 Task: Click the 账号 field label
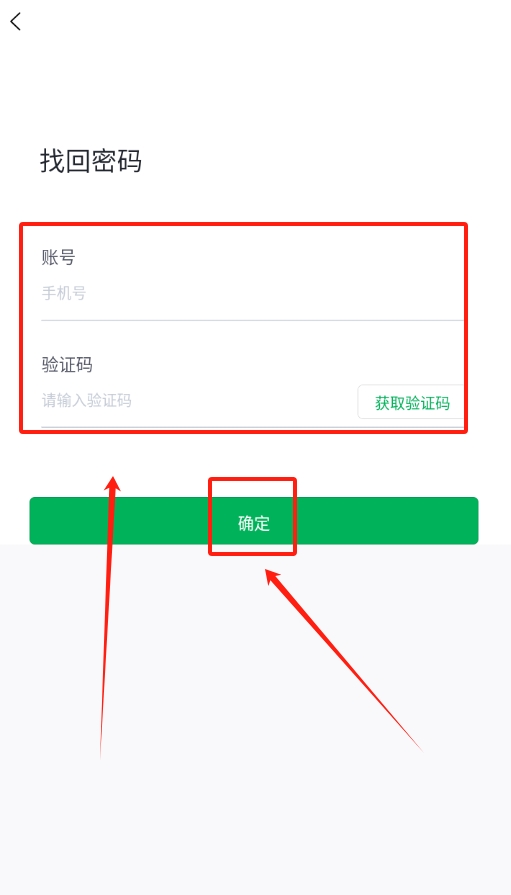click(58, 257)
